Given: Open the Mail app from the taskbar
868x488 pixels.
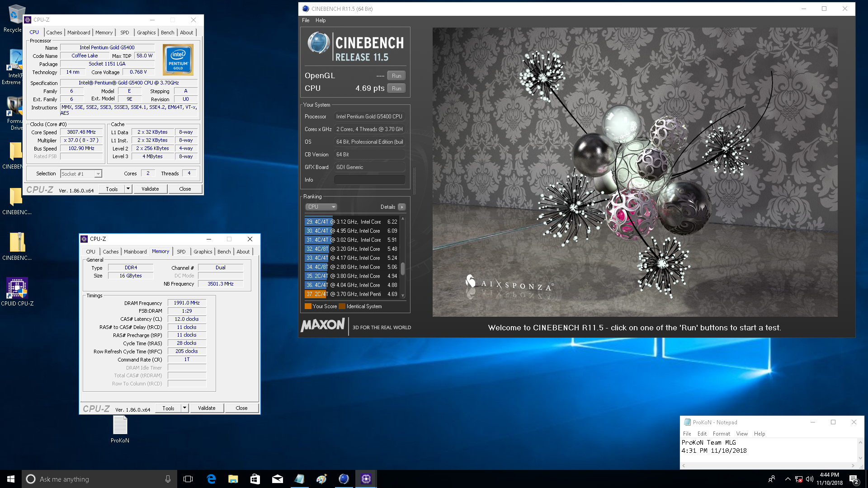Looking at the screenshot, I should [x=277, y=479].
